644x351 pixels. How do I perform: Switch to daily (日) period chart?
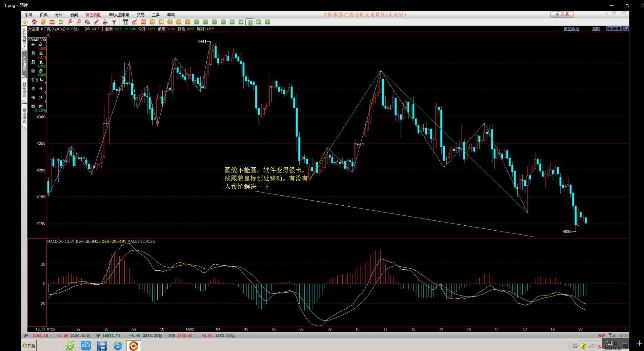pos(152,22)
